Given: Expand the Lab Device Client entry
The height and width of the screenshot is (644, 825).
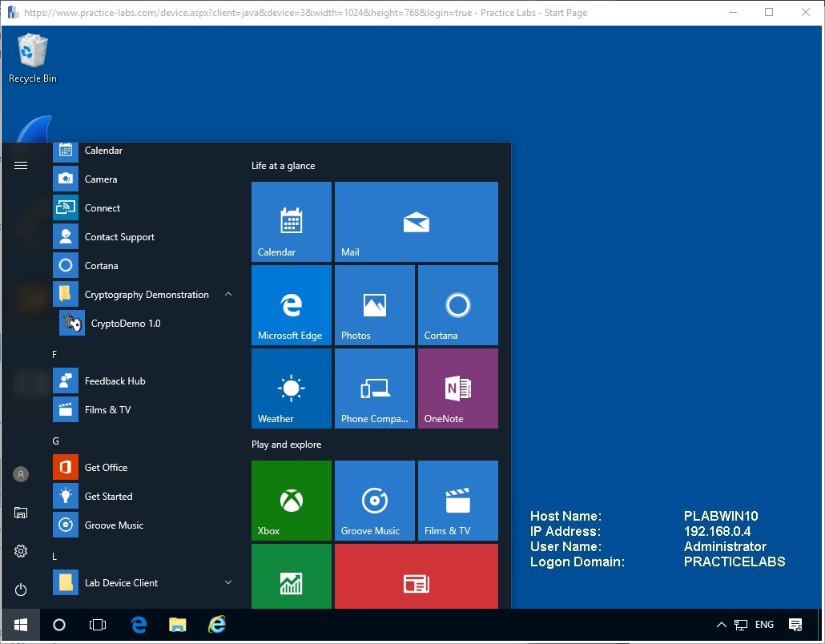Looking at the screenshot, I should pos(228,582).
